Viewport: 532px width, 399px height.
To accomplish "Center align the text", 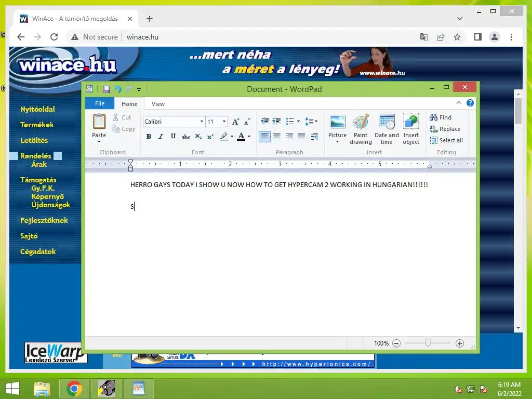I will coord(277,137).
